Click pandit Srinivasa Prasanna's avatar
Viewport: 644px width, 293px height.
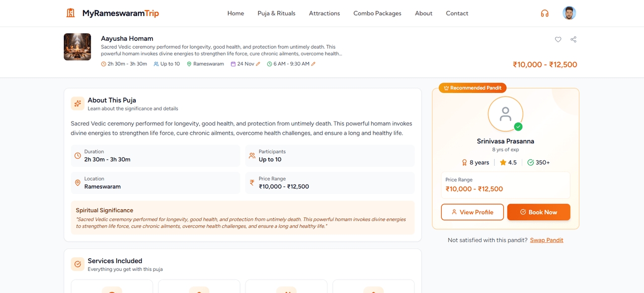(506, 114)
